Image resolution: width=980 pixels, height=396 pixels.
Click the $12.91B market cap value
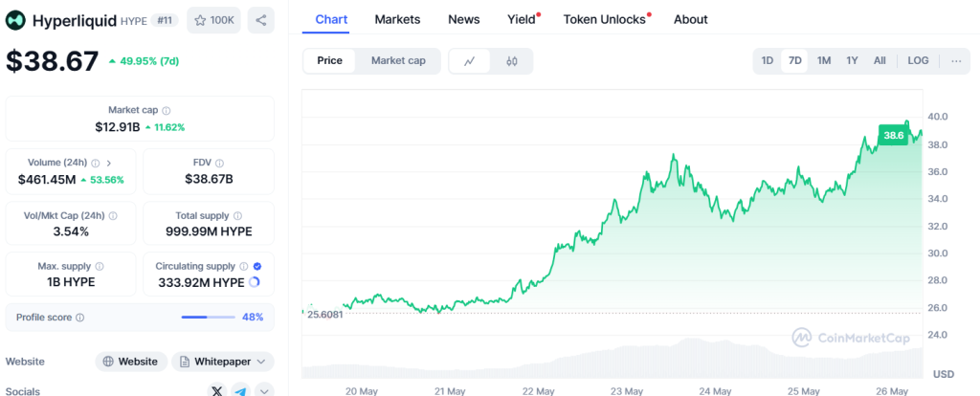[118, 127]
